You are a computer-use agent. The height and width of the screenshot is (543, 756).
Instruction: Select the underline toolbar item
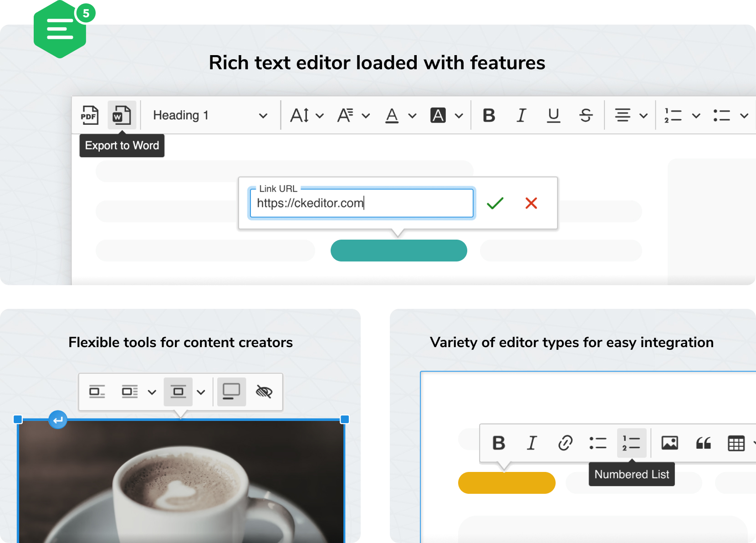pos(553,115)
